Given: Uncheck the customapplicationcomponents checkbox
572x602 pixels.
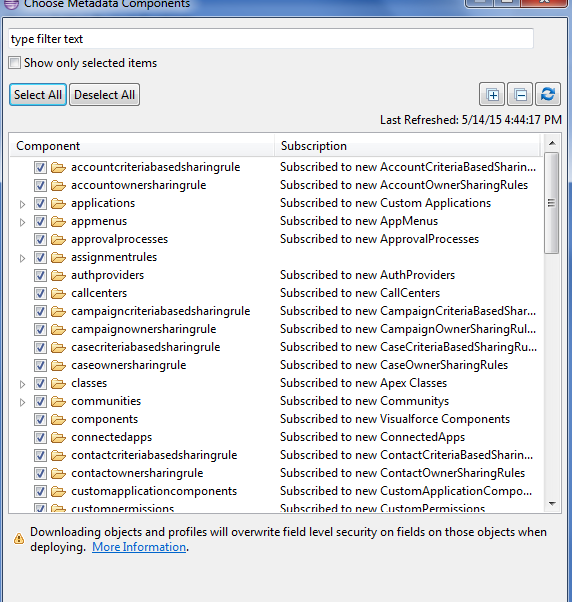Looking at the screenshot, I should coord(40,491).
